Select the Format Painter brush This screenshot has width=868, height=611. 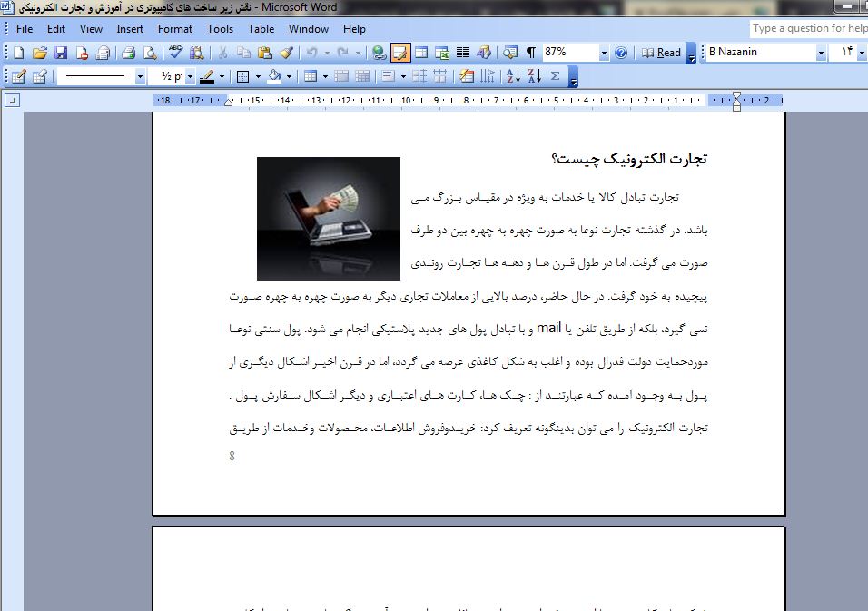pos(286,53)
